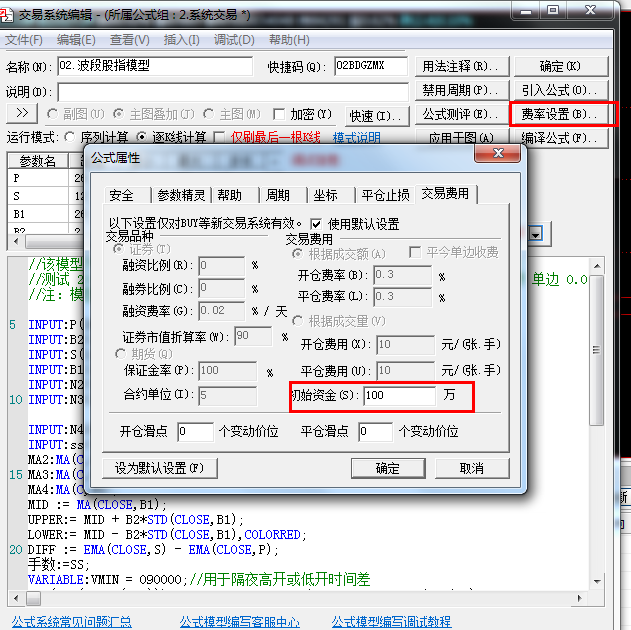Toggle the 仅刷最后一根K线 checkbox
631x630 pixels.
pos(219,137)
